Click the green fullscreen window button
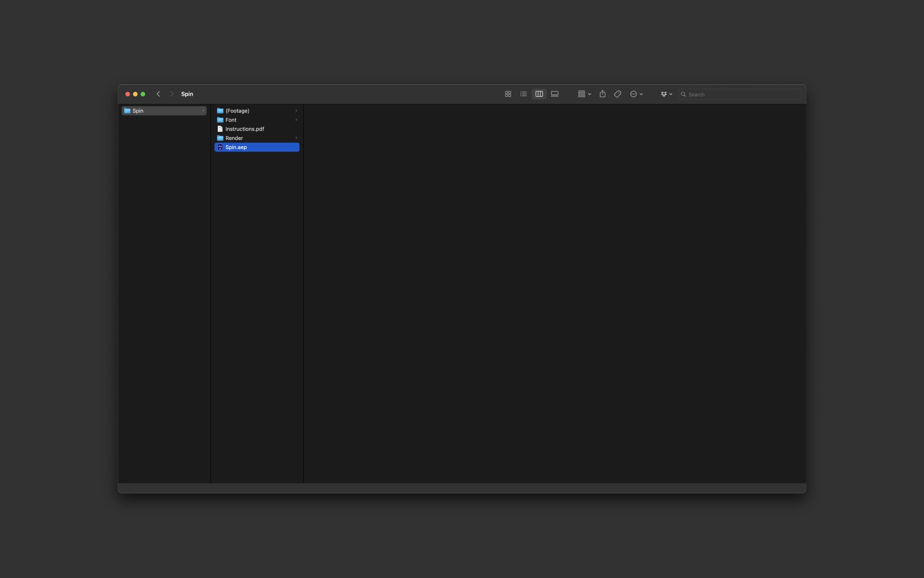This screenshot has width=924, height=578. [x=143, y=94]
